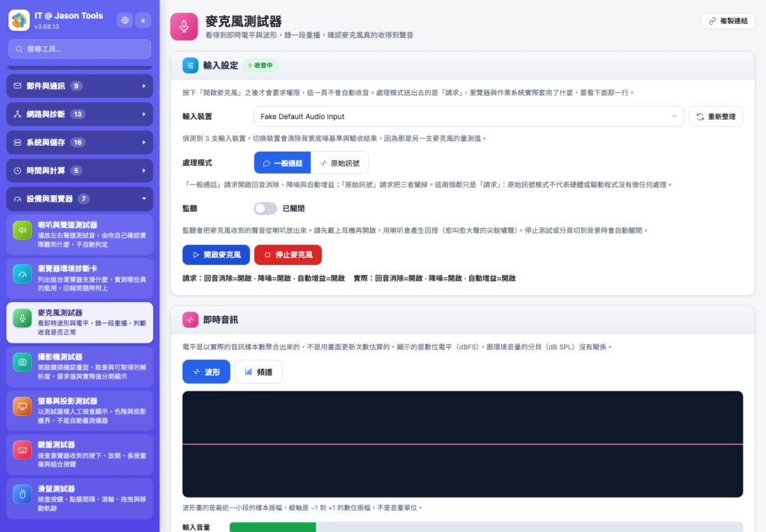The width and height of the screenshot is (766, 532).
Task: Open 瀏覽器環境診斷卡 gauge icon
Action: click(x=22, y=274)
